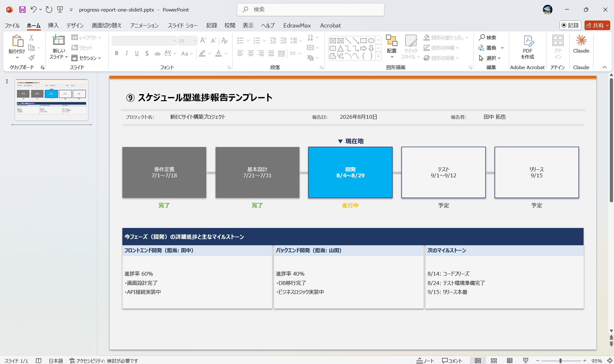Insert an oval shape from the shapes gallery

(371, 41)
